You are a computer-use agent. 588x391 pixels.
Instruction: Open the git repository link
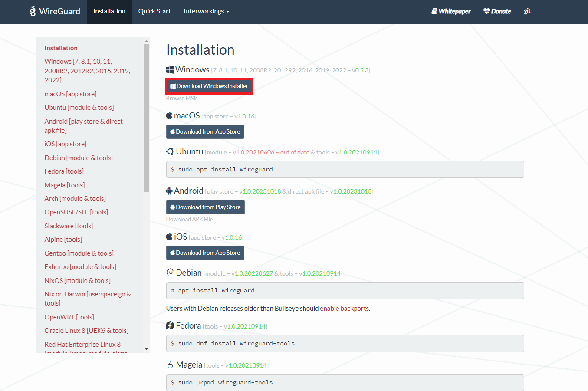tap(527, 11)
